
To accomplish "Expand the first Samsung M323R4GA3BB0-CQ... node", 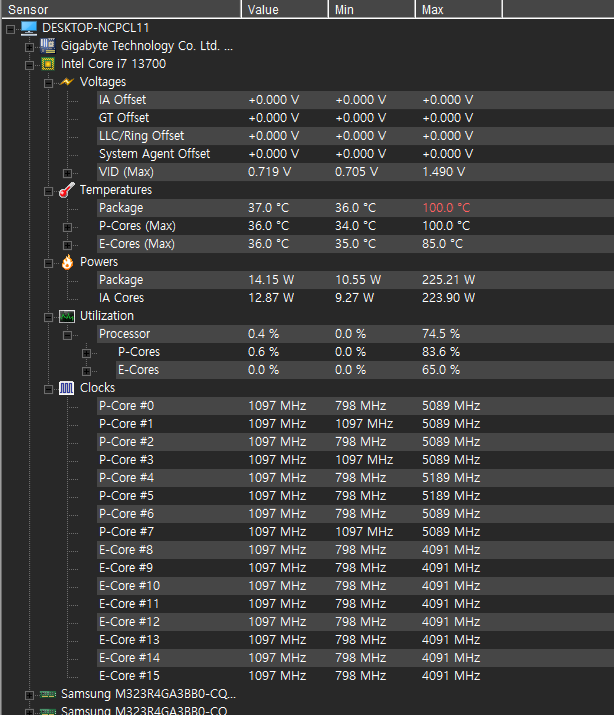I will pos(29,695).
